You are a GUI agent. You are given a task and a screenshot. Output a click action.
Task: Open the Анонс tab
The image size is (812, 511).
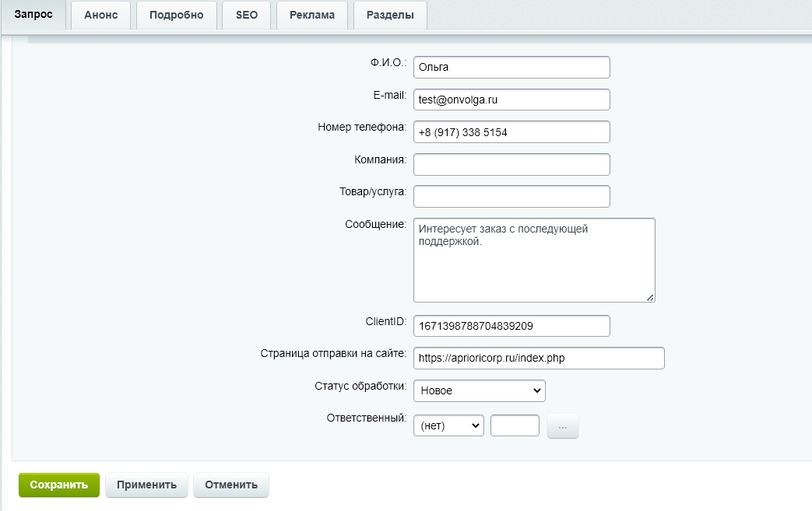tap(101, 15)
